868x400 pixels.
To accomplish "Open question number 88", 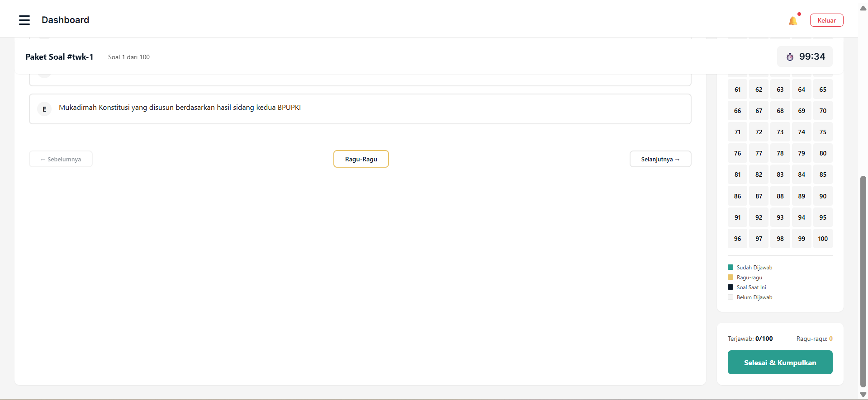I will (780, 196).
